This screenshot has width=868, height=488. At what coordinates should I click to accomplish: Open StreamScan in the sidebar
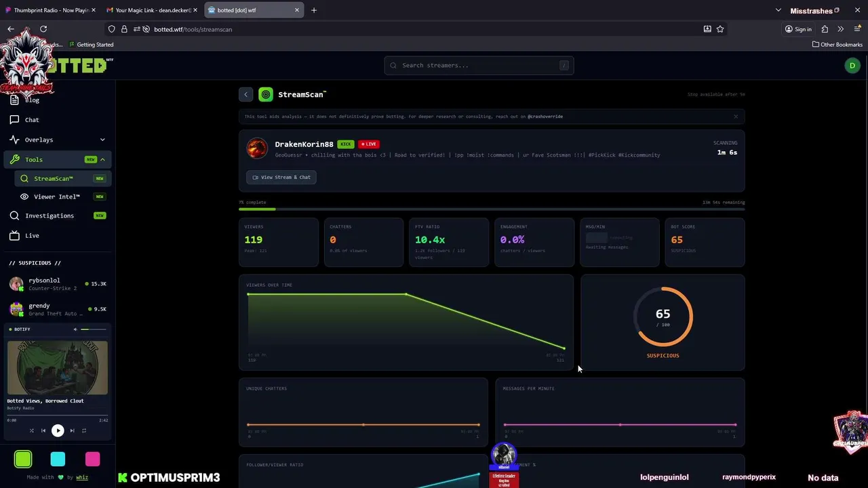(x=62, y=178)
